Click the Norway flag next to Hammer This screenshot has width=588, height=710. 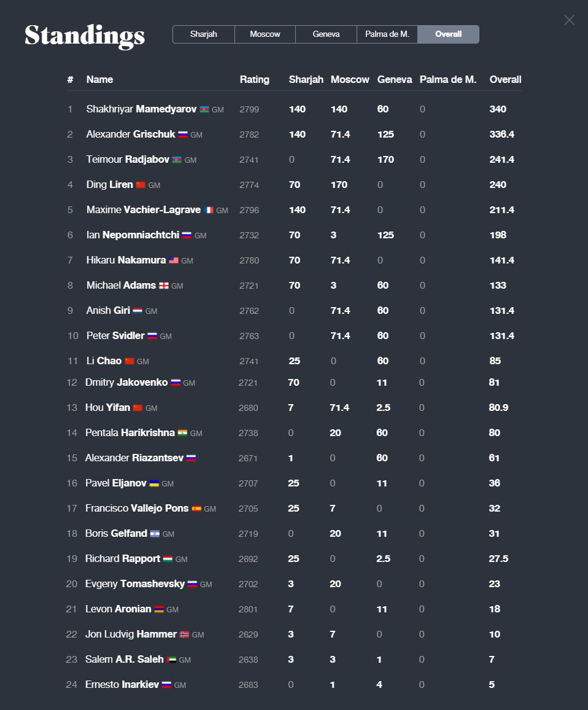point(184,634)
